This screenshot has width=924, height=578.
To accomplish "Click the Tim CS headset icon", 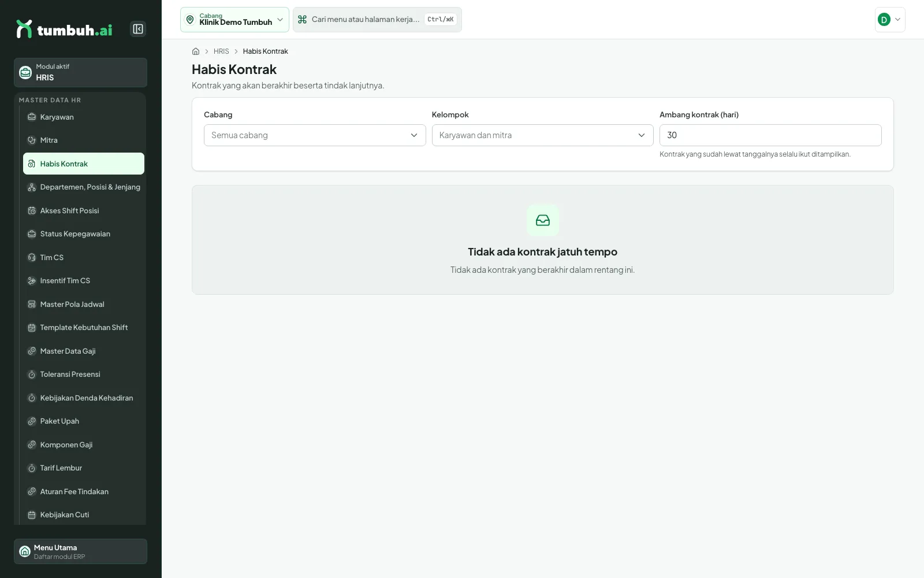I will pyautogui.click(x=32, y=257).
